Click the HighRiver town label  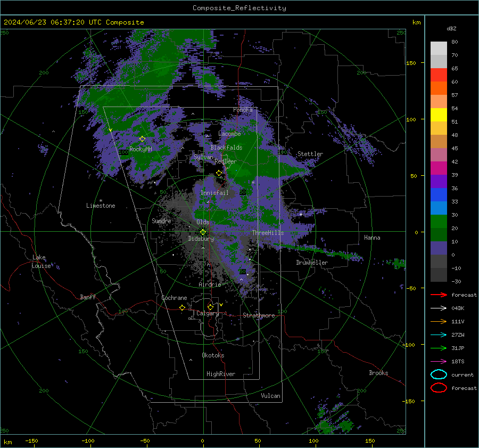pyautogui.click(x=221, y=374)
